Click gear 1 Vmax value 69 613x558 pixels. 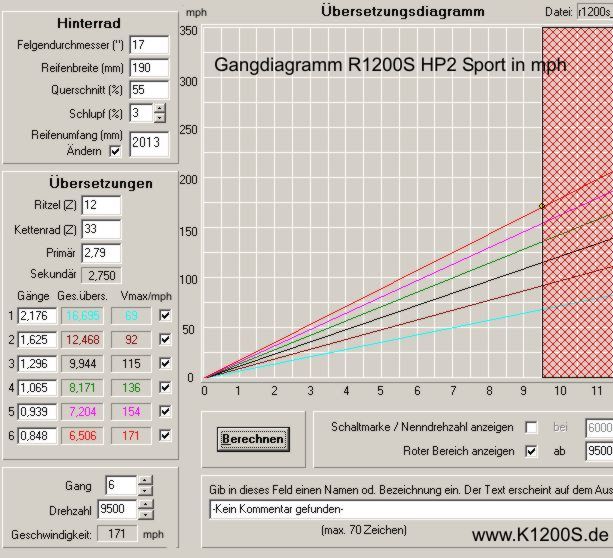click(131, 316)
